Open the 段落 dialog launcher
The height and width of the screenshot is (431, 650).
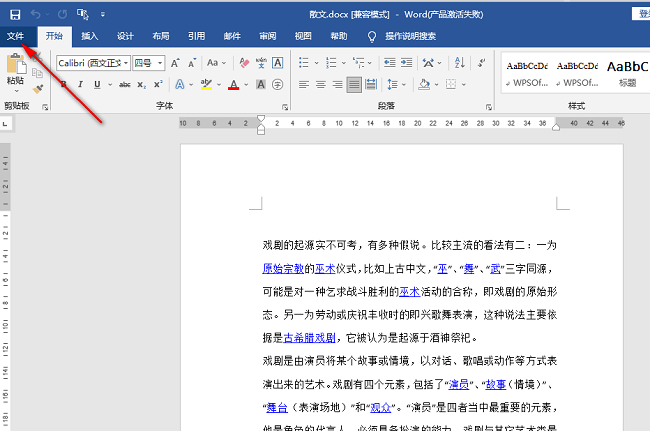(x=489, y=107)
